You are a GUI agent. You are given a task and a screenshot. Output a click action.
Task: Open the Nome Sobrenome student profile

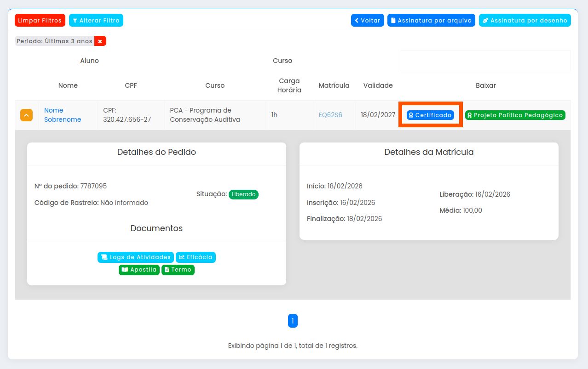pos(62,115)
